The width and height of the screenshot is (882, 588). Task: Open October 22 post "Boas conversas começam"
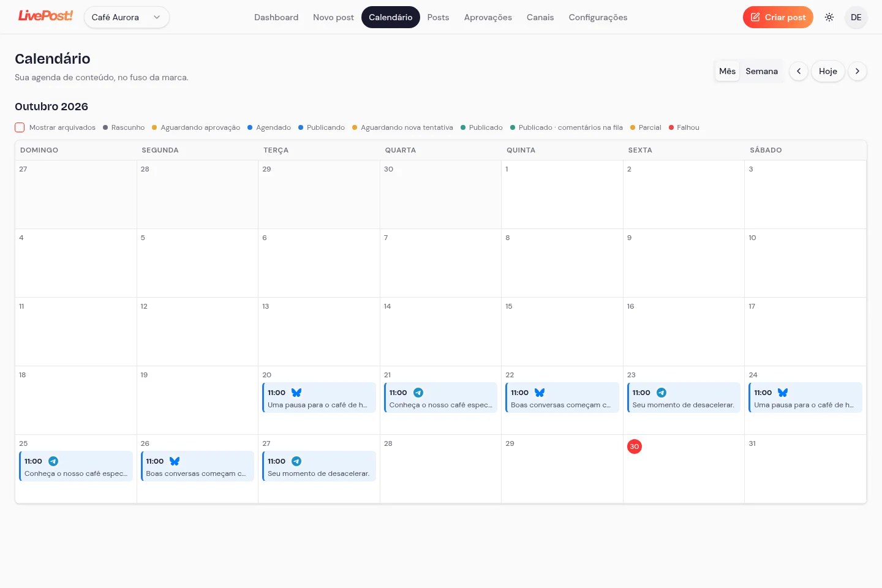562,398
